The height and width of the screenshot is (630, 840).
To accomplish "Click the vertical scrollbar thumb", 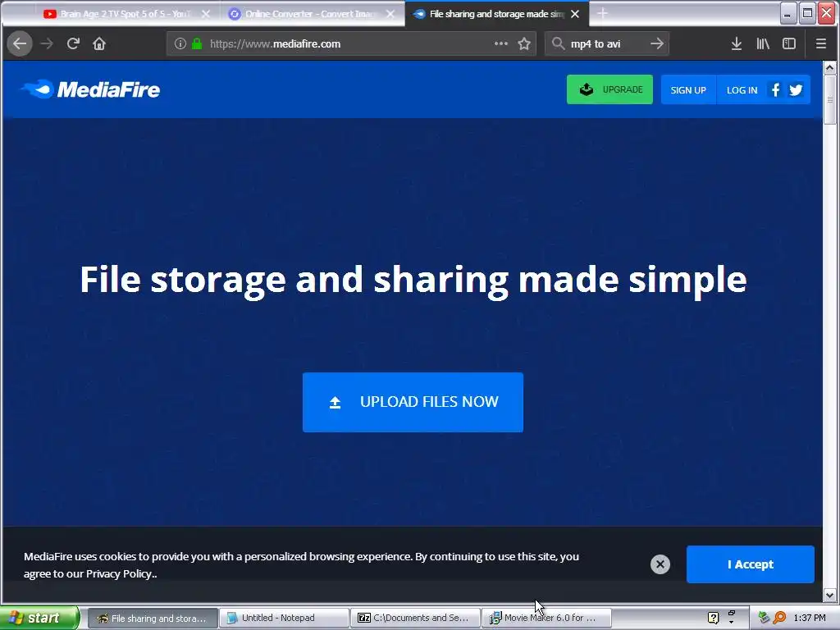I will pos(829,99).
